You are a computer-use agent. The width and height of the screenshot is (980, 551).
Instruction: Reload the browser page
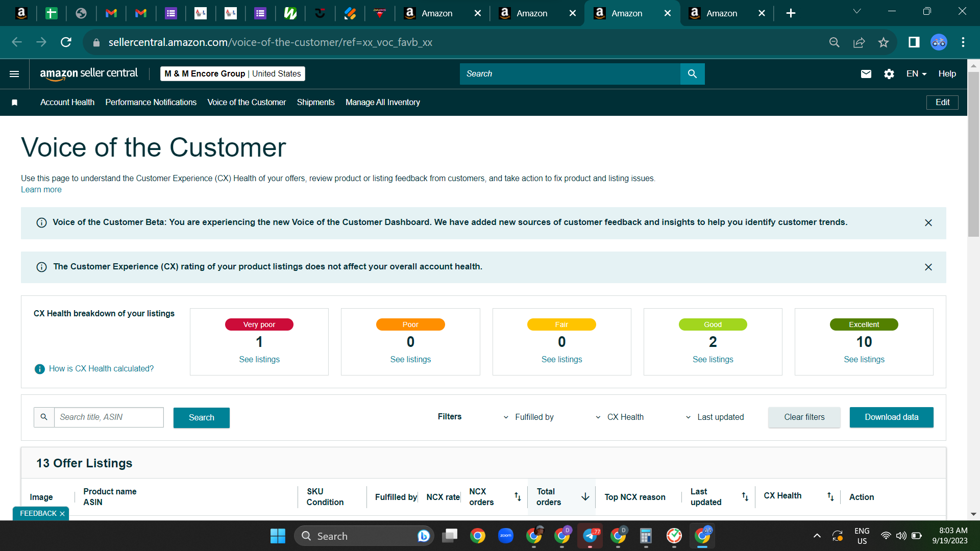pos(66,42)
